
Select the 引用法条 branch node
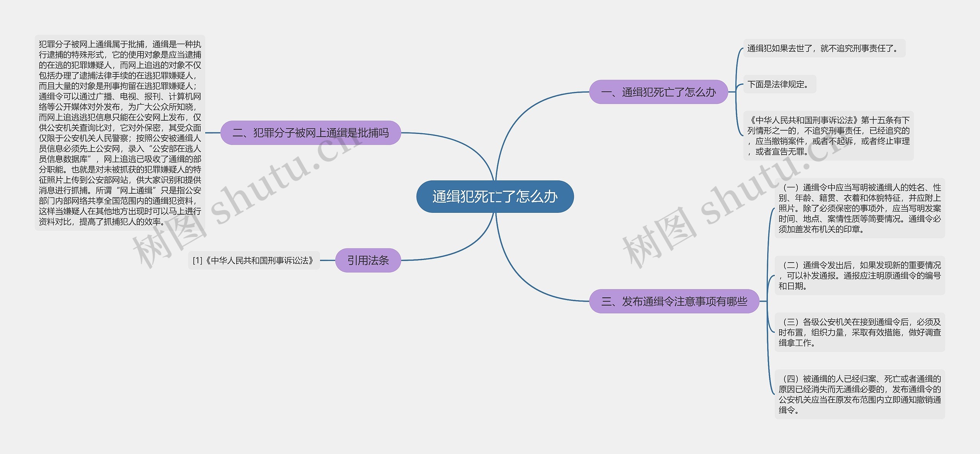[x=368, y=260]
